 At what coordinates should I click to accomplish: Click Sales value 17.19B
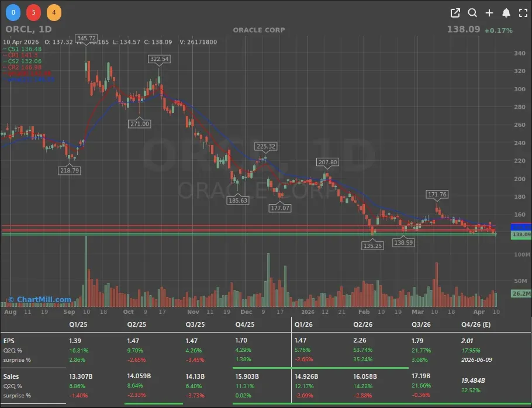(x=421, y=376)
